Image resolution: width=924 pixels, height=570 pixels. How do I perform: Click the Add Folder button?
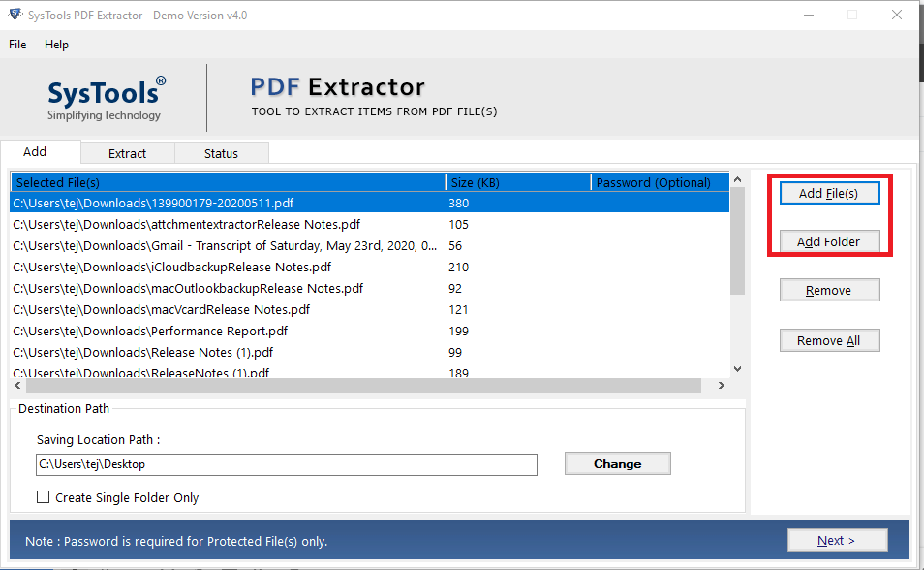pos(829,240)
